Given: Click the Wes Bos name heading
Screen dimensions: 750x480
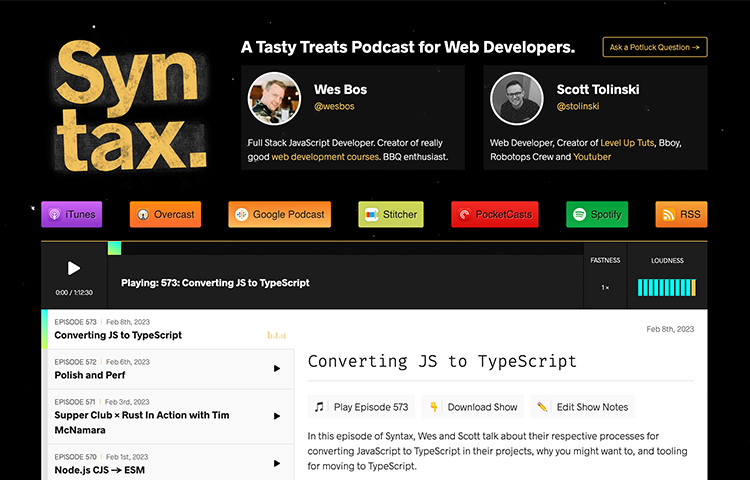Looking at the screenshot, I should (x=340, y=89).
